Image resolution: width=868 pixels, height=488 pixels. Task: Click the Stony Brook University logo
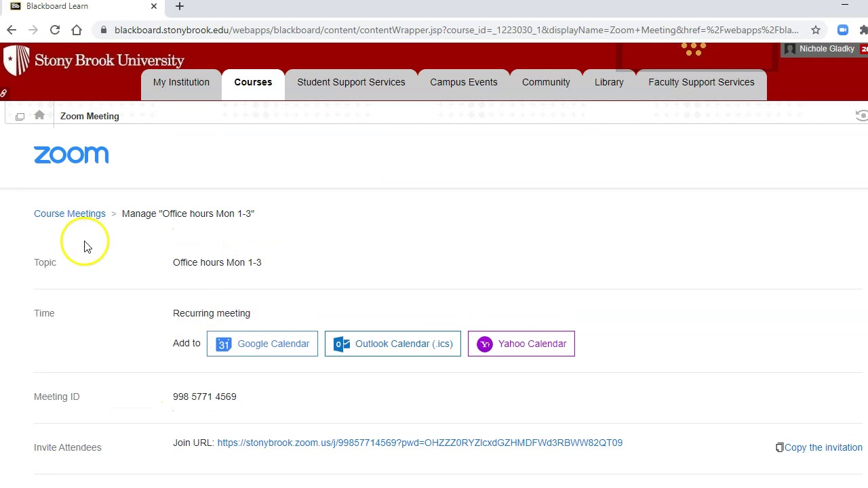point(94,60)
